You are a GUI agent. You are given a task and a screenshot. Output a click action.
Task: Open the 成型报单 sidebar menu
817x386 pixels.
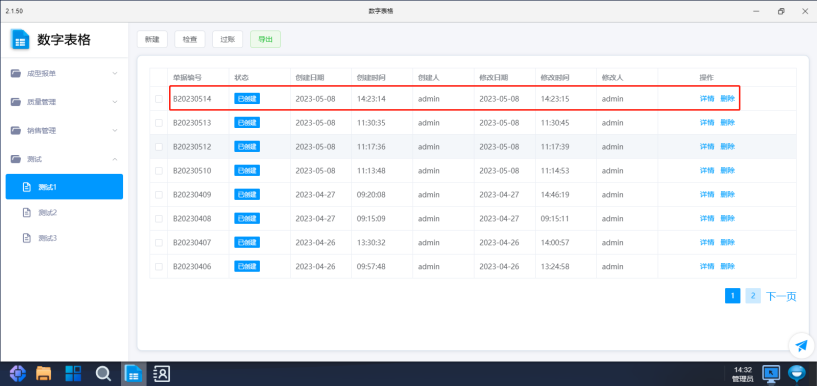(x=64, y=73)
